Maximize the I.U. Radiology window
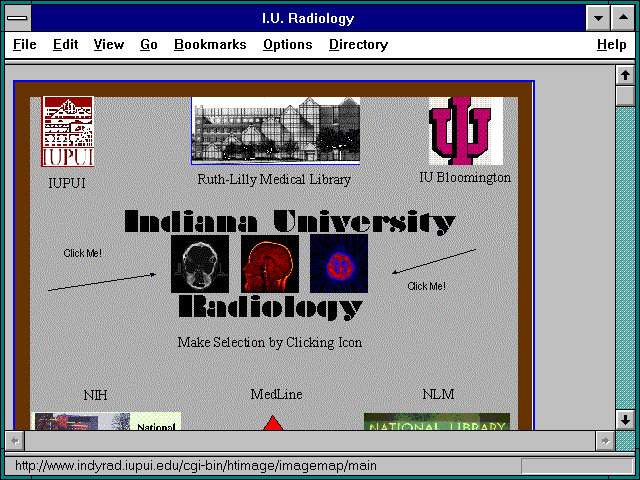 point(623,18)
